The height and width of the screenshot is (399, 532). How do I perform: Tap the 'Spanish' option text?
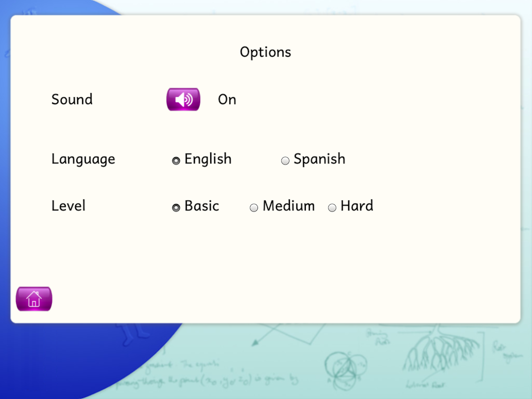pyautogui.click(x=319, y=159)
